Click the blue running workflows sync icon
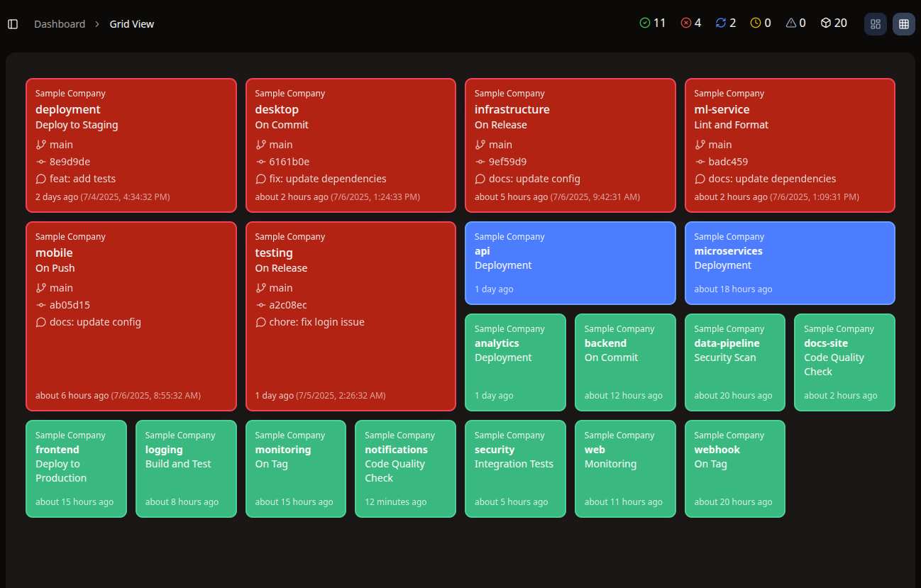The width and height of the screenshot is (921, 588). tap(721, 22)
